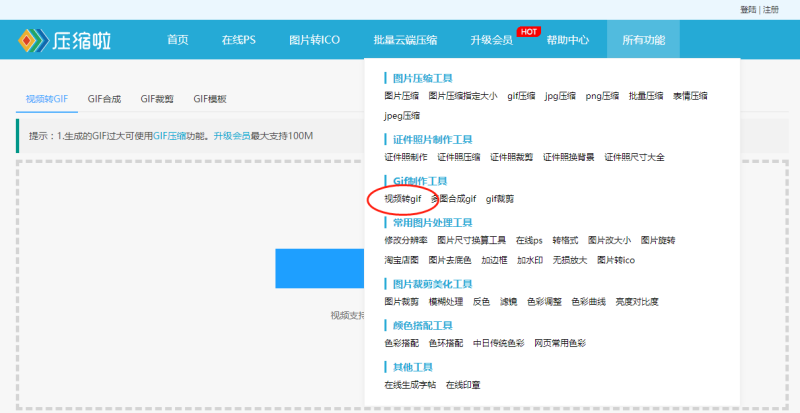This screenshot has width=800, height=413.
Task: Open 在线ps in the dropdown menu
Action: point(529,240)
